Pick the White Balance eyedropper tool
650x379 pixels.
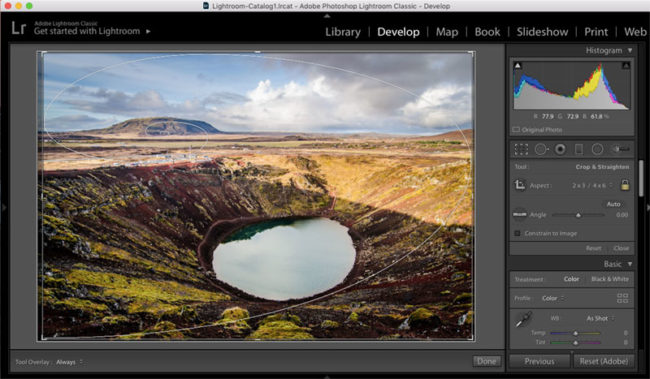[524, 320]
